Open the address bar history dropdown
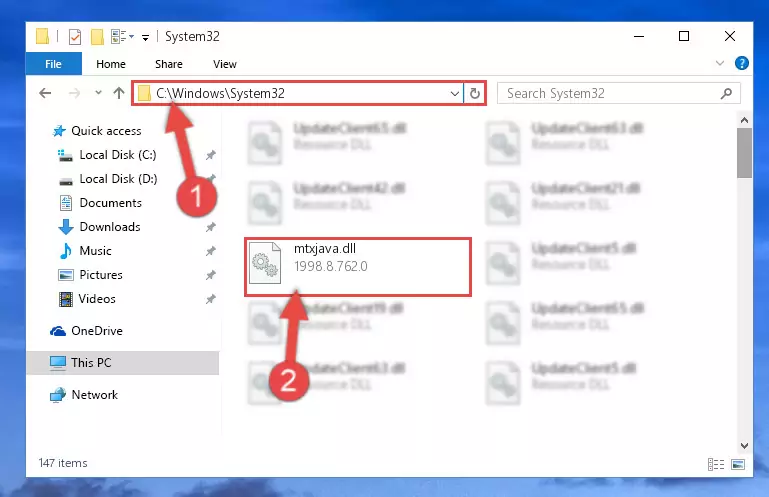 tap(455, 93)
